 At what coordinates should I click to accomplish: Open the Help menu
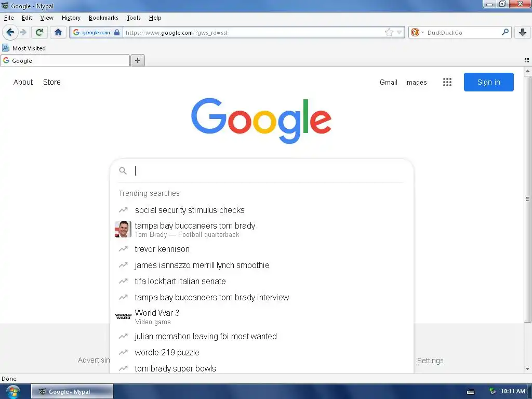[155, 18]
